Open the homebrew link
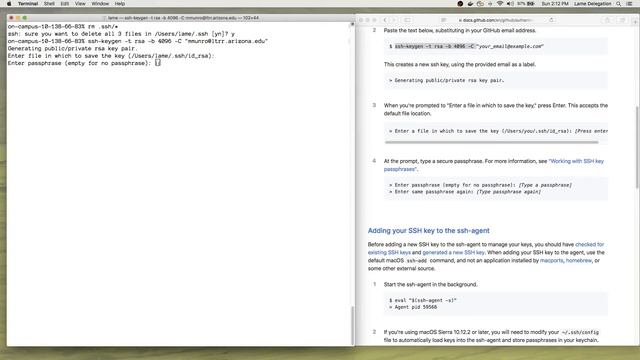Image resolution: width=640 pixels, height=360 pixels. (579, 260)
